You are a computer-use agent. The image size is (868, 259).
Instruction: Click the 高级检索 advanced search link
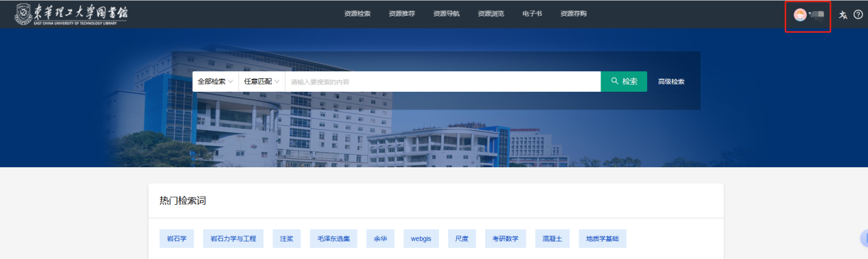coord(671,82)
